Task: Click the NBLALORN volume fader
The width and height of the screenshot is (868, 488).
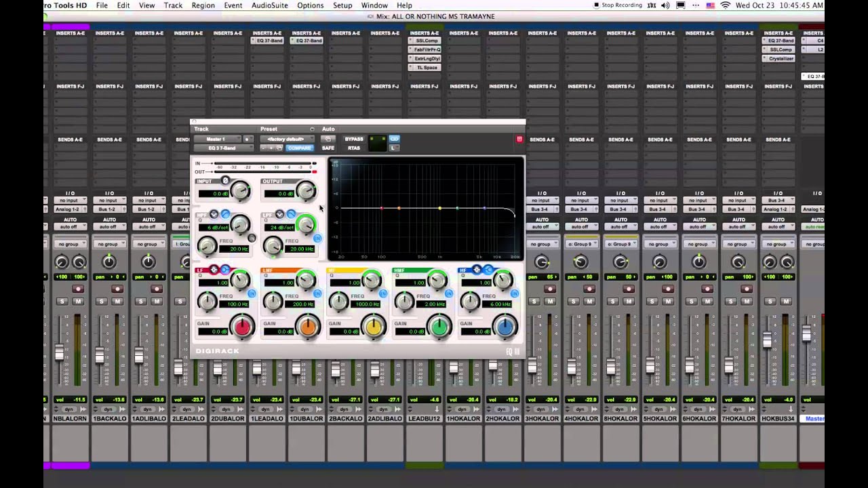Action: (60, 352)
